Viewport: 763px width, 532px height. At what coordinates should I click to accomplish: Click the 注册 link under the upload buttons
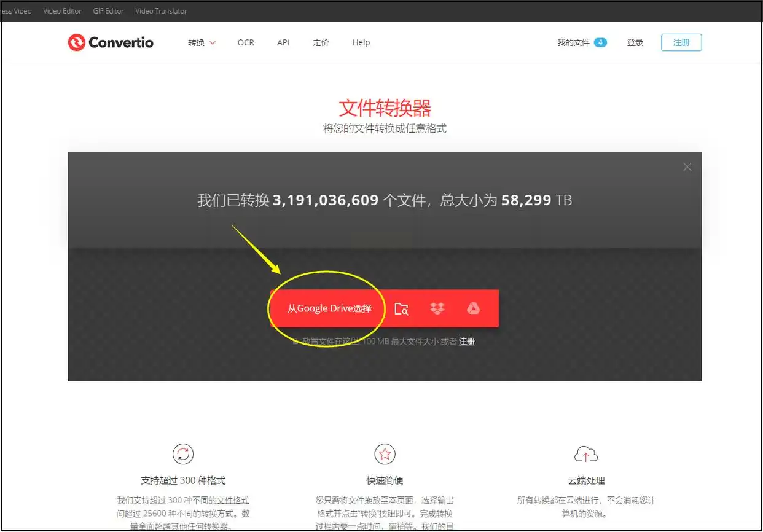(467, 342)
